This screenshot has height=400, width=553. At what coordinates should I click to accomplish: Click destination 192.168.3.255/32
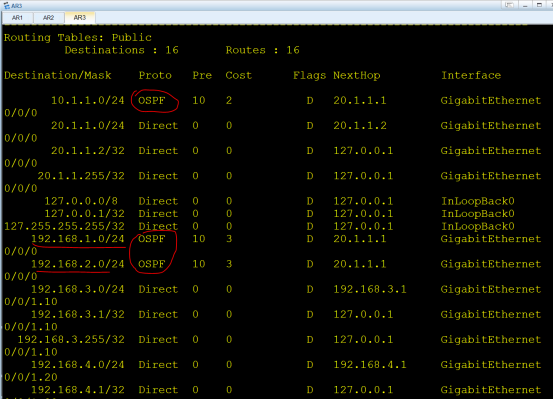71,340
